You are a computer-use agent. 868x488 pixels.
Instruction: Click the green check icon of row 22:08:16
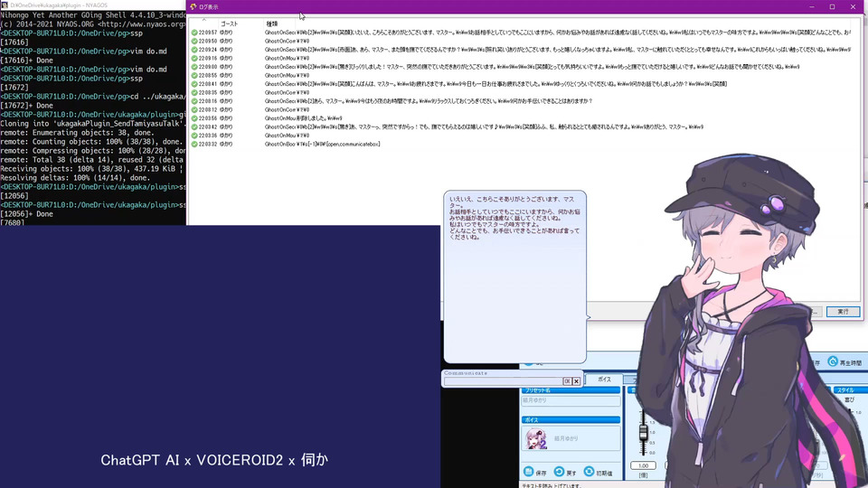click(x=194, y=101)
